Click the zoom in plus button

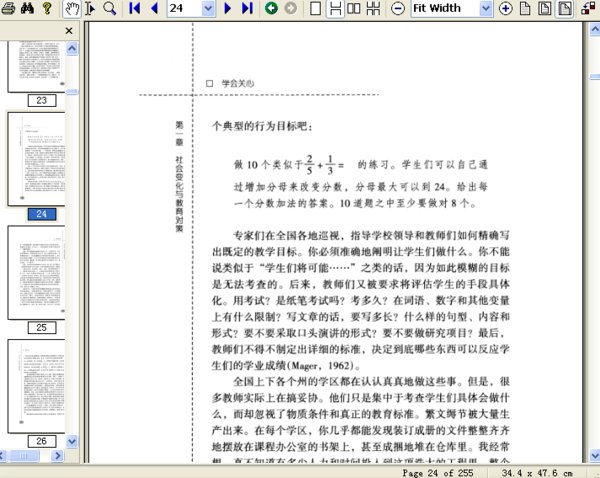[505, 8]
